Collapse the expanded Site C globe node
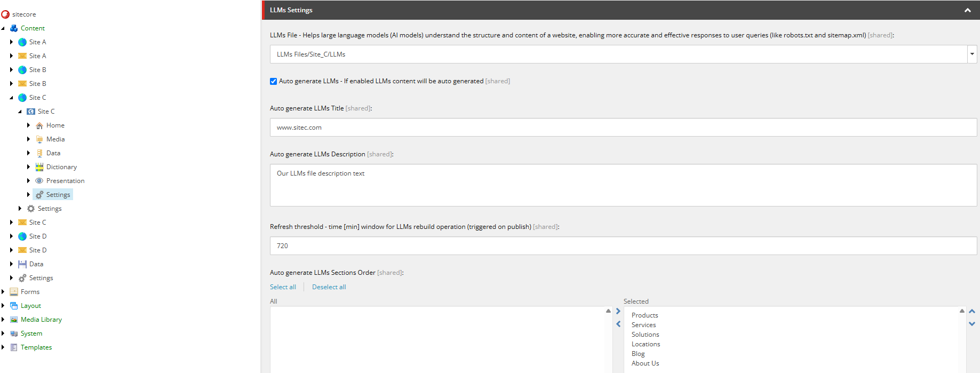The width and height of the screenshot is (980, 373). (x=11, y=98)
